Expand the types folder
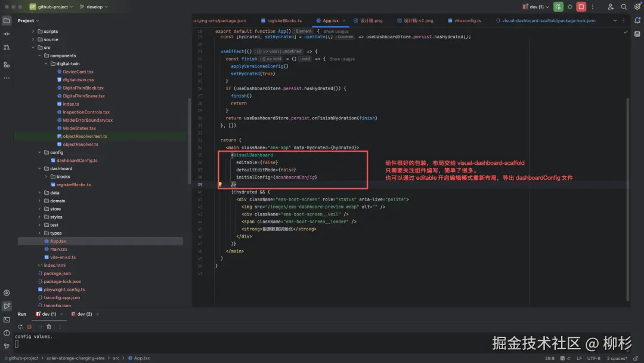The height and width of the screenshot is (363, 644). point(40,233)
